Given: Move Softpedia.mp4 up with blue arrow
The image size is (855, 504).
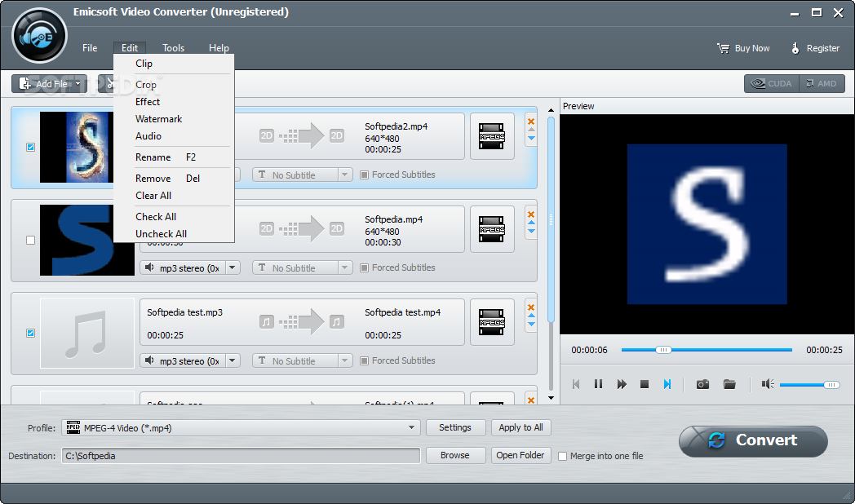Looking at the screenshot, I should (x=531, y=223).
